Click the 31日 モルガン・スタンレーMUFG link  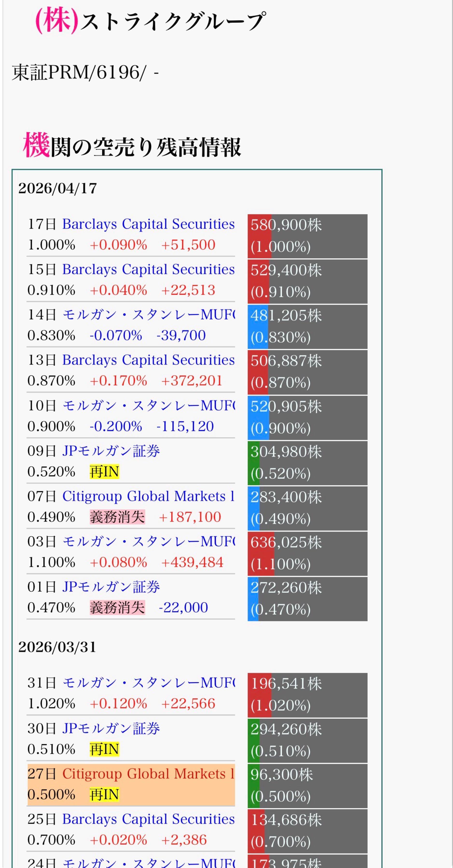pos(149,683)
